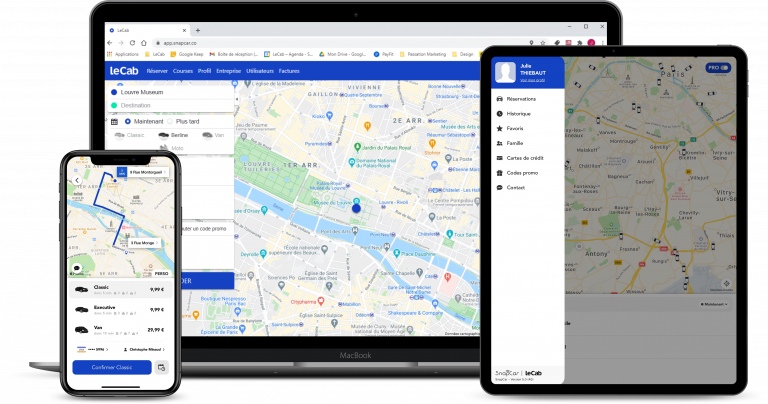The height and width of the screenshot is (404, 768).
Task: Click the Louvre Museum pickup field
Action: 170,92
